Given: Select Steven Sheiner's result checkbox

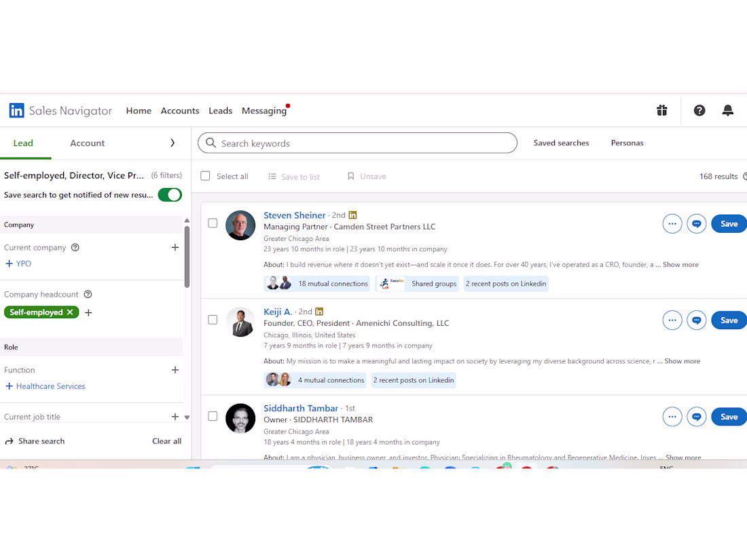Looking at the screenshot, I should [x=213, y=223].
